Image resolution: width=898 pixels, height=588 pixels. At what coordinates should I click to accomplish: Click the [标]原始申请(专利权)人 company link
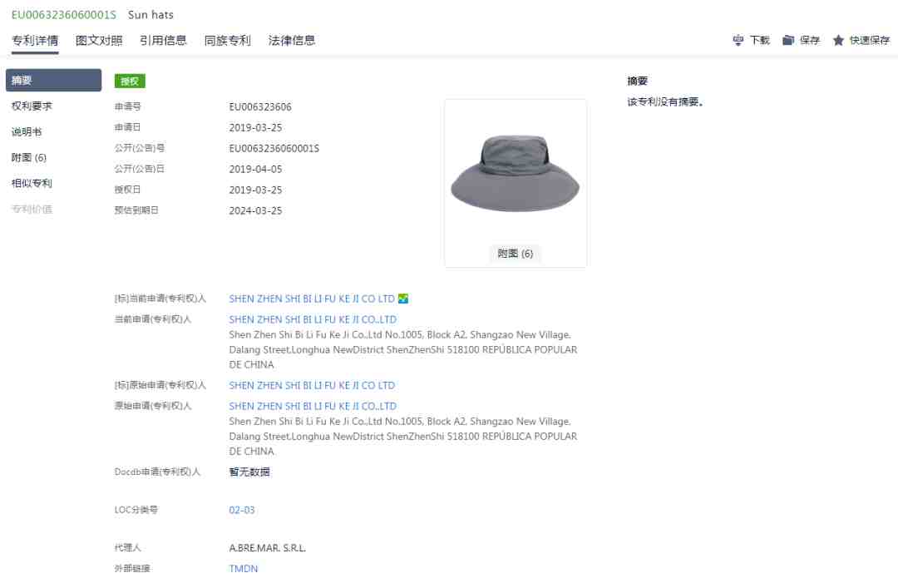312,386
